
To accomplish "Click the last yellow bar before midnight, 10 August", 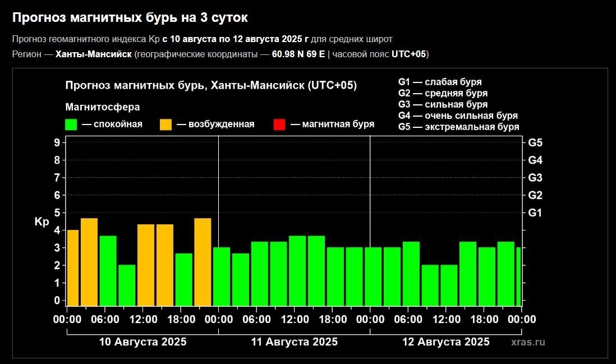I will point(203,262).
